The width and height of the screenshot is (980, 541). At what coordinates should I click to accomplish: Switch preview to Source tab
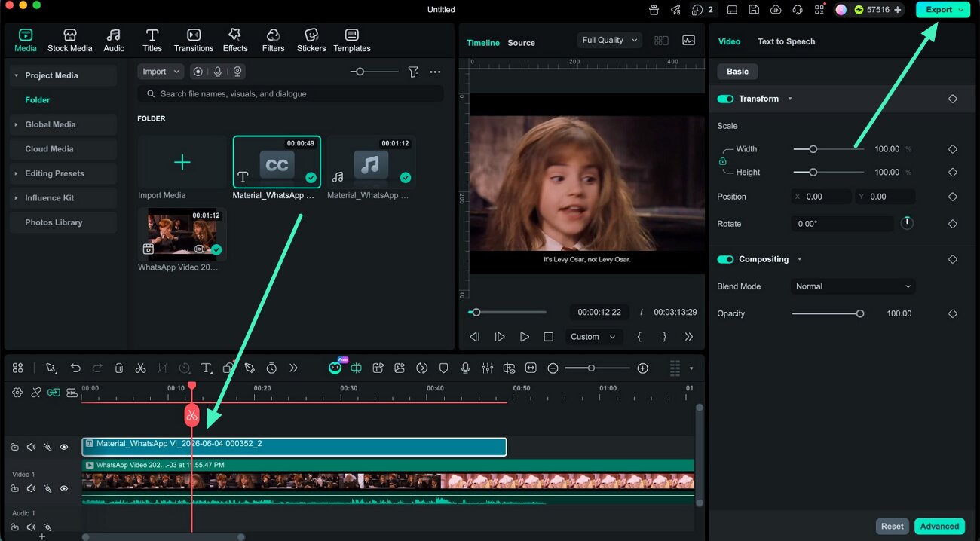point(521,43)
